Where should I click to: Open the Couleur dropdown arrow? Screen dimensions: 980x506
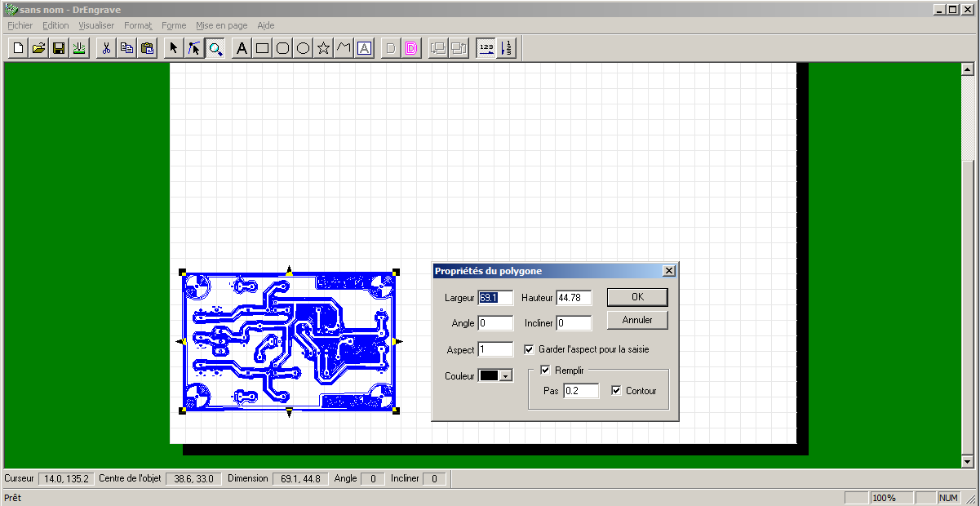(506, 375)
